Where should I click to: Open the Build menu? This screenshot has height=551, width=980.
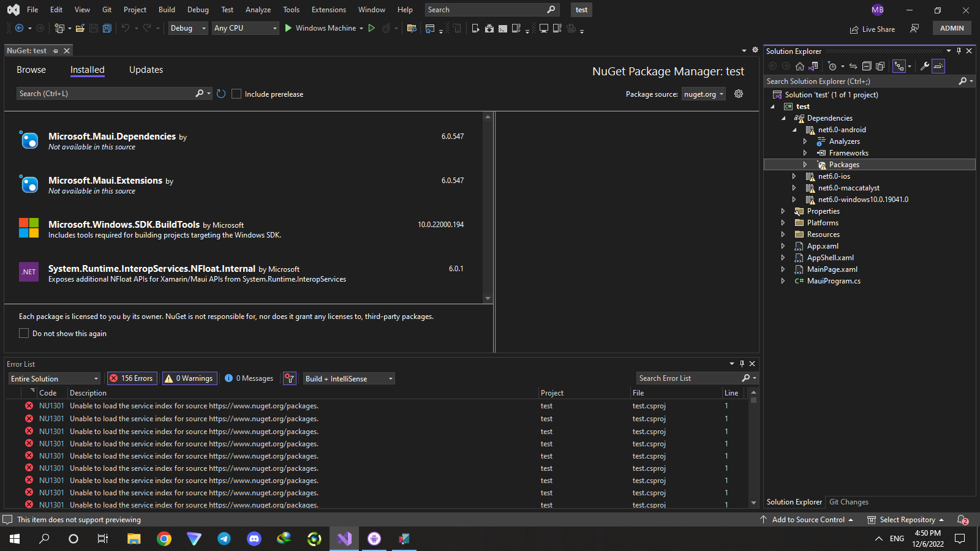167,10
